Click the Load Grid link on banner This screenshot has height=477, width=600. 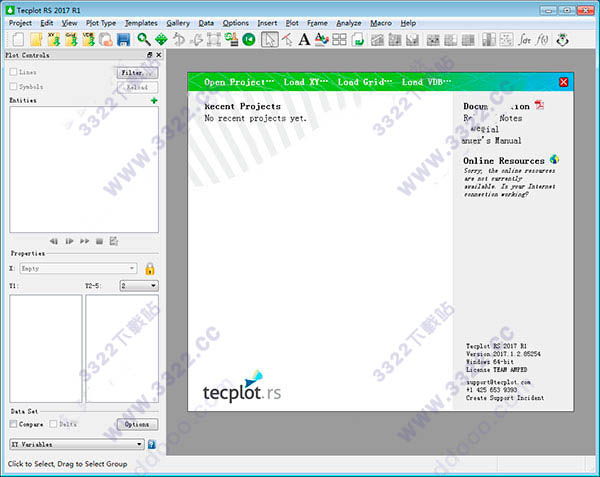click(x=365, y=82)
